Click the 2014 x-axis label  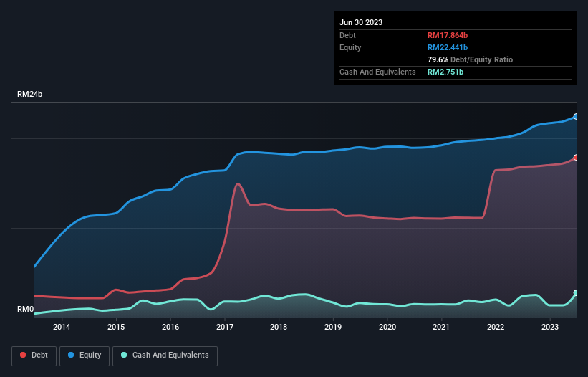tap(62, 327)
